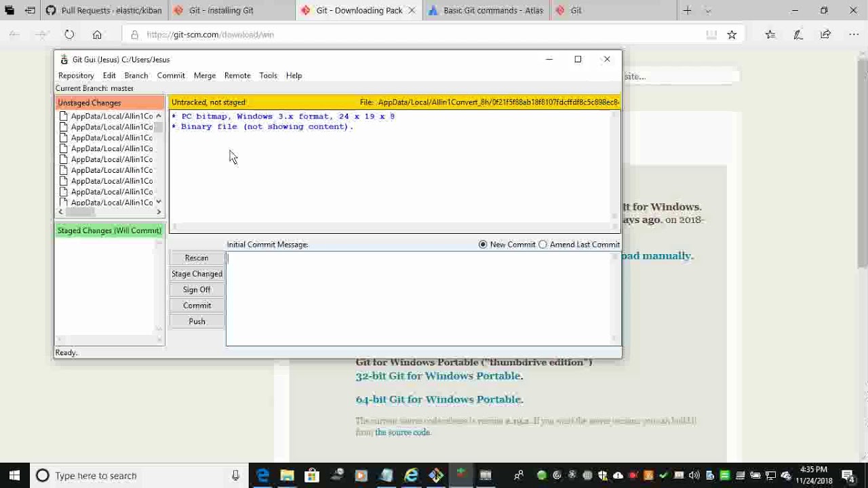868x488 pixels.
Task: Open the 64-bit Git for Windows Portable link
Action: (438, 399)
